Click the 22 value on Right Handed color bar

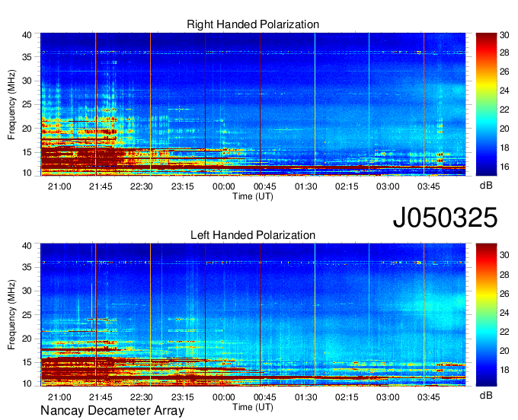tap(504, 110)
